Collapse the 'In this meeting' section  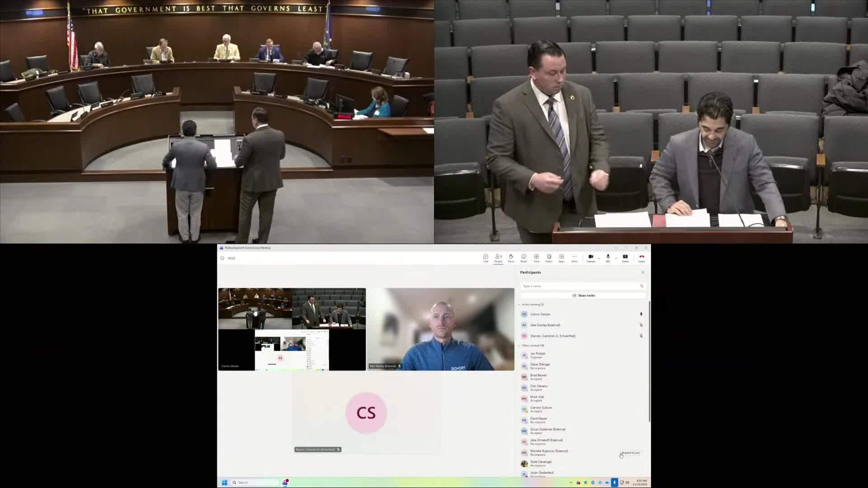[x=520, y=305]
